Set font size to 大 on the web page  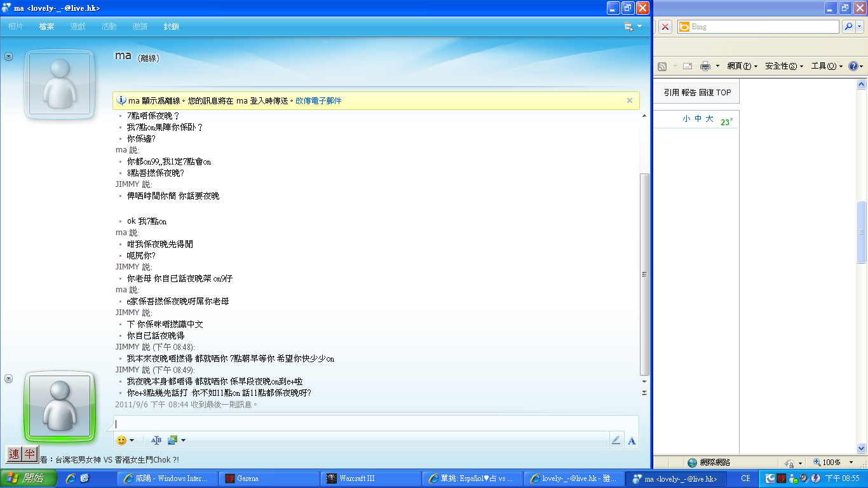coord(710,119)
